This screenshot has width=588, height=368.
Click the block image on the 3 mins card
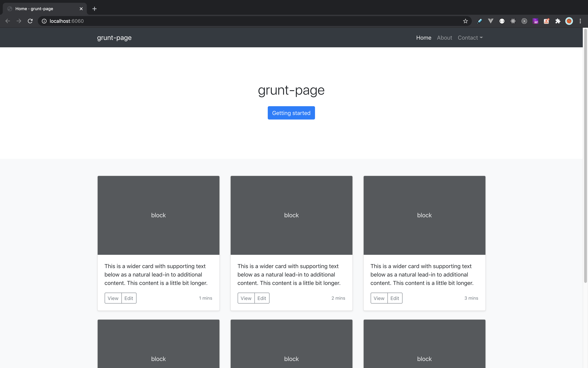point(424,215)
